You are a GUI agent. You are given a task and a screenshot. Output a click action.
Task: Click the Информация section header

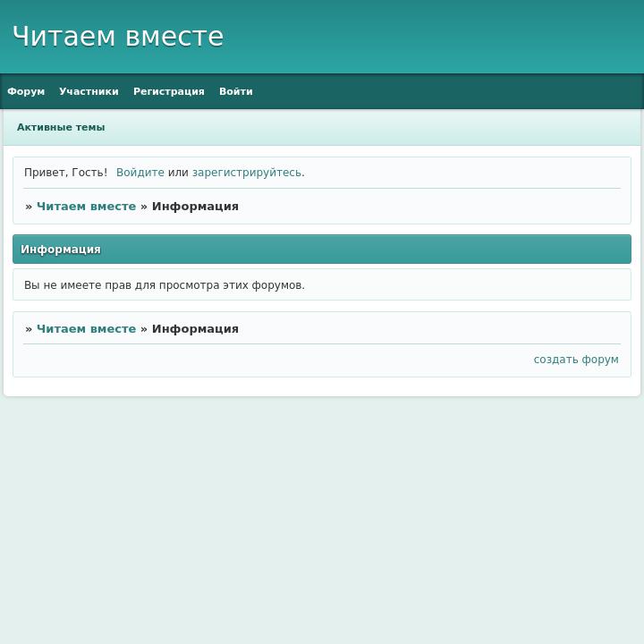pyautogui.click(x=322, y=250)
